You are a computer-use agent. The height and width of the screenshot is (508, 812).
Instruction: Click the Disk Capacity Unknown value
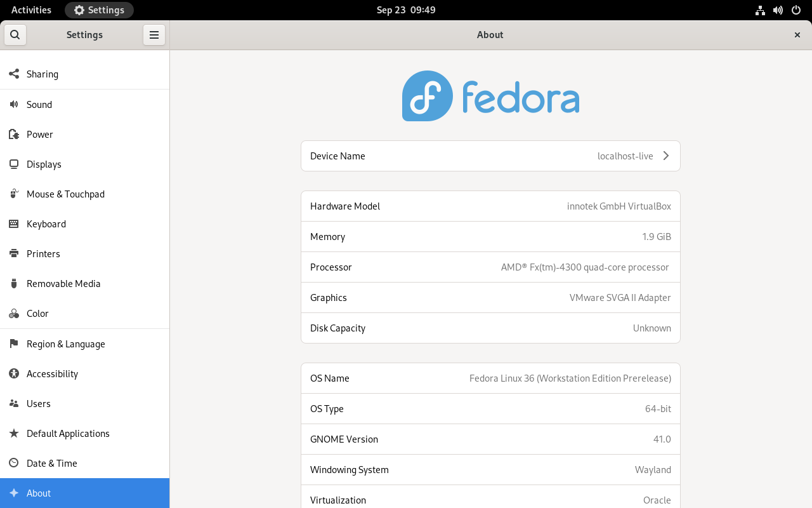click(652, 328)
